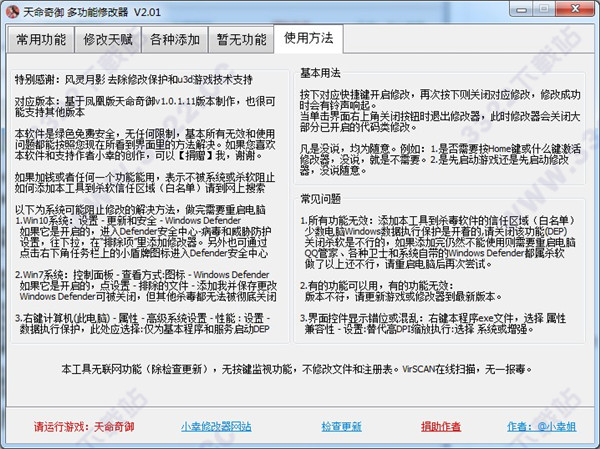Click the window title 天命奇御 多功能修改器 V2.01
The height and width of the screenshot is (449, 600).
click(x=92, y=12)
